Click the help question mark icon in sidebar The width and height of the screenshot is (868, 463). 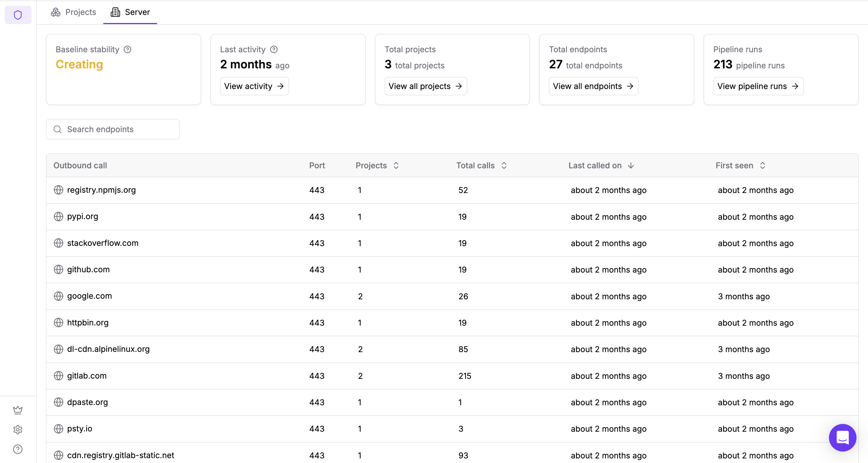(18, 449)
